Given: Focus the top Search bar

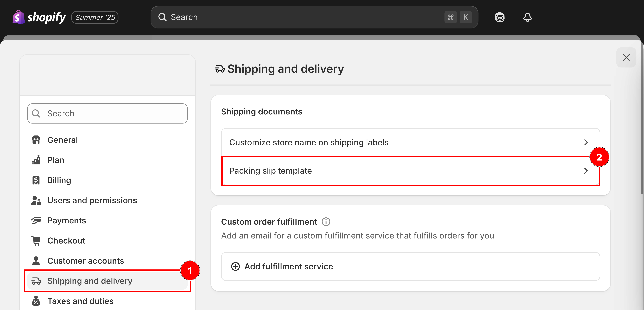Looking at the screenshot, I should (314, 17).
